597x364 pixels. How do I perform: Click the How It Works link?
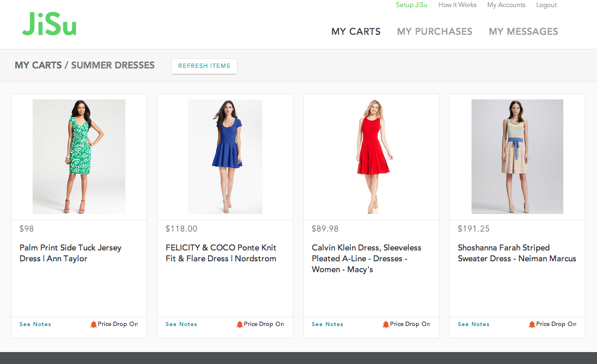(x=457, y=5)
